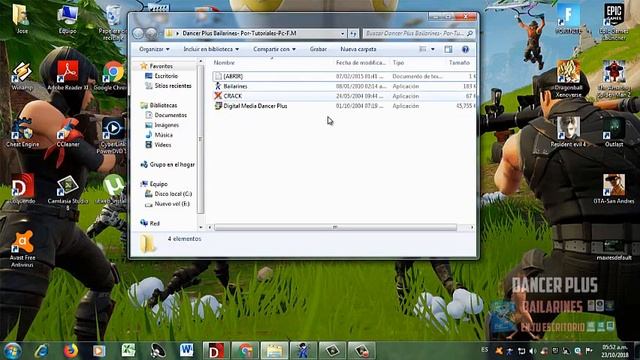Click Nueva carpeta button

[x=358, y=49]
